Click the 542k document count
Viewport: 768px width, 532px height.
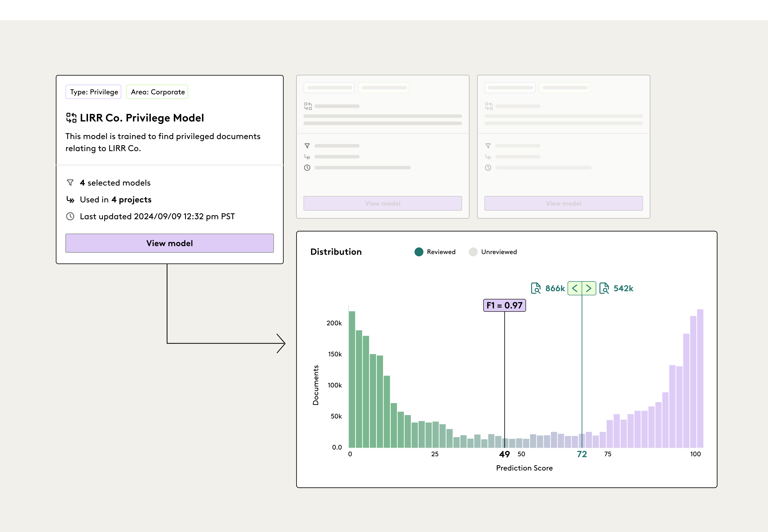pyautogui.click(x=623, y=288)
